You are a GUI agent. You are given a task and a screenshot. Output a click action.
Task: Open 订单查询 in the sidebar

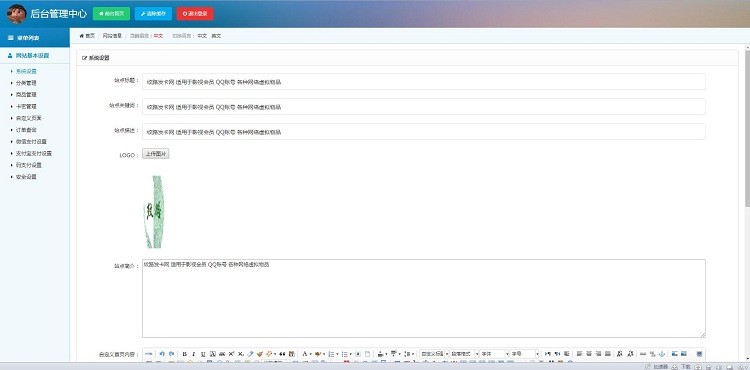(26, 130)
